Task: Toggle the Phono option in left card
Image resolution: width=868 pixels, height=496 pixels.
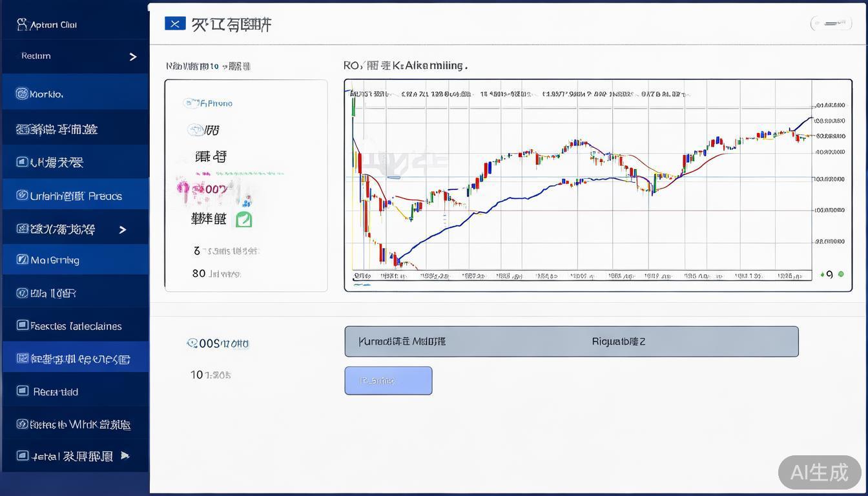Action: tap(190, 103)
